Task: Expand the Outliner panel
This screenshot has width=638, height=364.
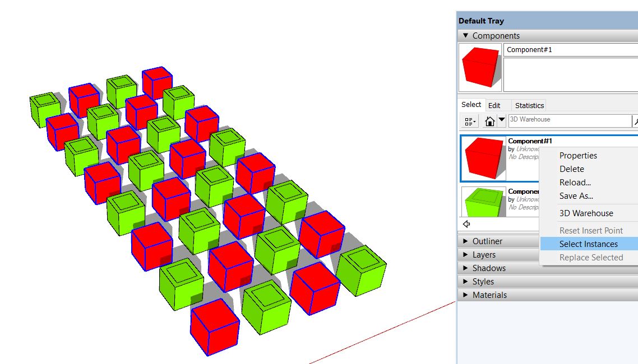Action: click(487, 241)
